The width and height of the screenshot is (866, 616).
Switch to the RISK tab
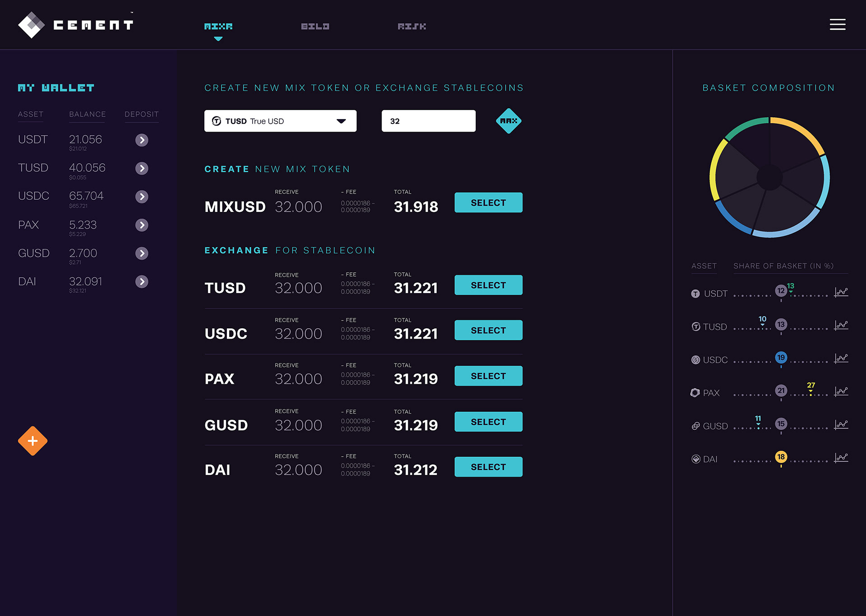point(411,27)
